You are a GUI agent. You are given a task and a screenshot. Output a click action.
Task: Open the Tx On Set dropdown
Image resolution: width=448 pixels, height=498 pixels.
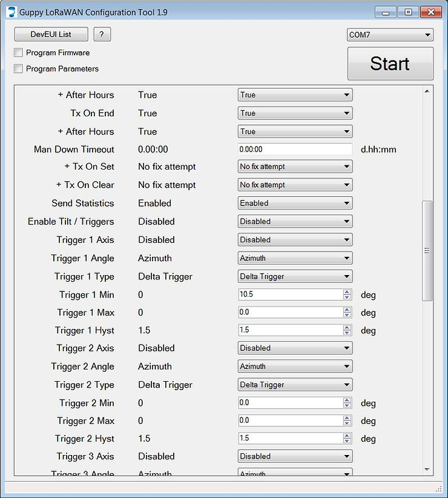[295, 166]
